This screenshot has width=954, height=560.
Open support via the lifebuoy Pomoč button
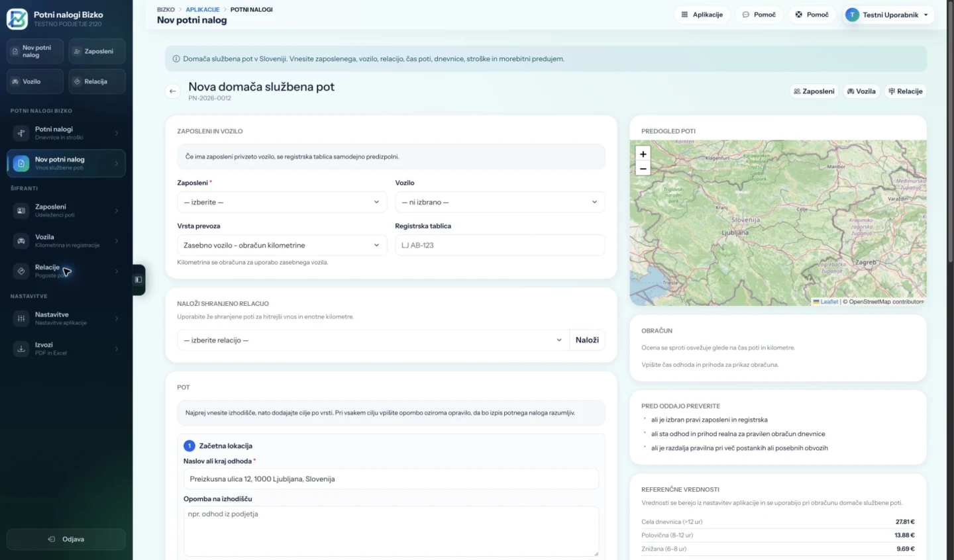point(812,15)
